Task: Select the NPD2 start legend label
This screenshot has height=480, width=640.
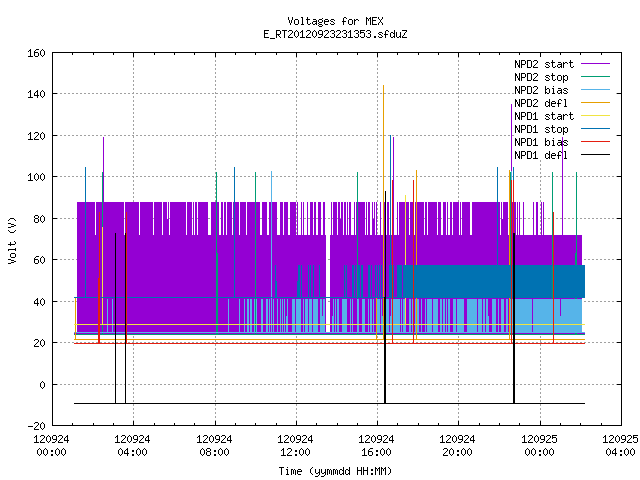Action: point(544,64)
